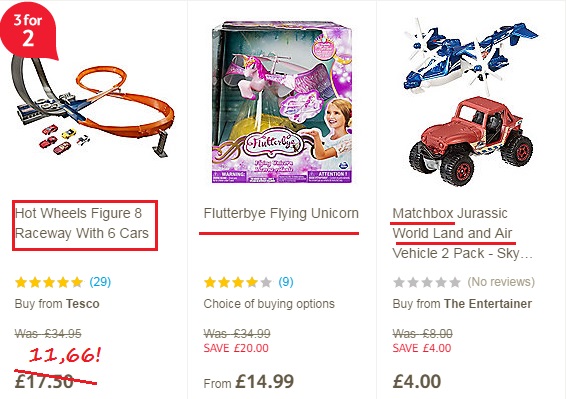The image size is (566, 399).
Task: Click the four-star rating for Flutterbye Unicorn
Action: click(238, 282)
